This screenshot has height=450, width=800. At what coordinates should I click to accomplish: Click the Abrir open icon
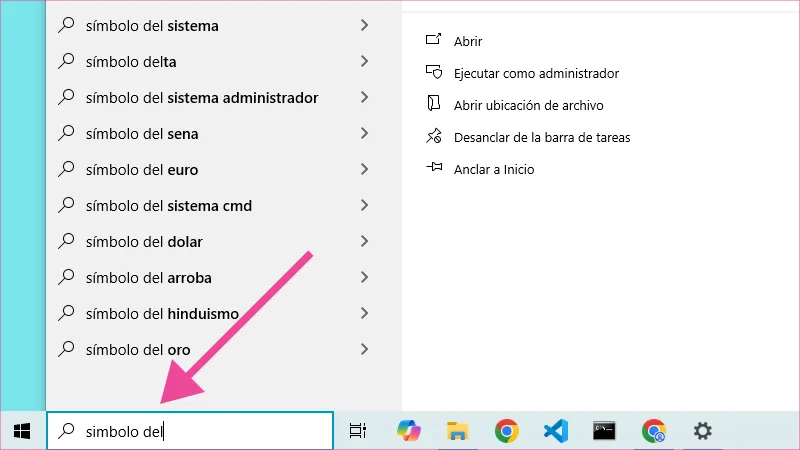click(433, 40)
